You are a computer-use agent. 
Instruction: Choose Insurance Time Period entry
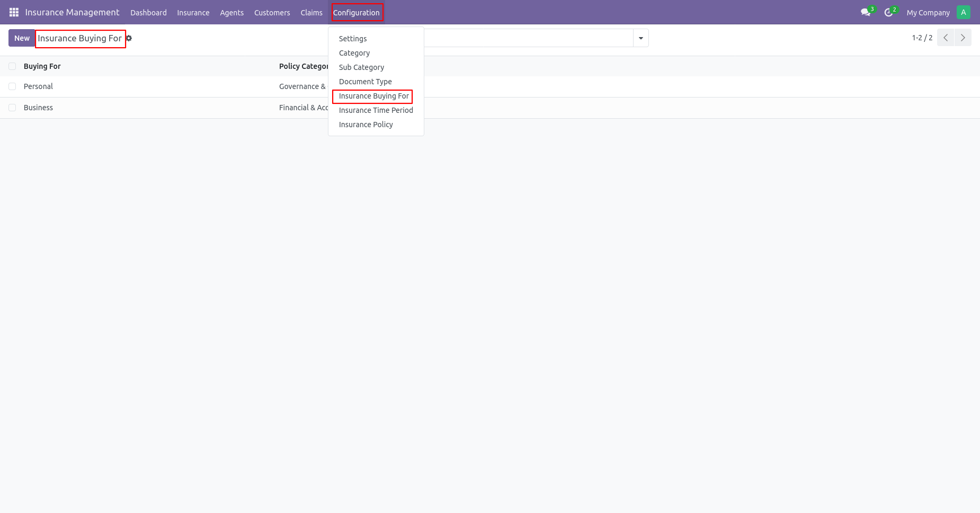coord(376,110)
